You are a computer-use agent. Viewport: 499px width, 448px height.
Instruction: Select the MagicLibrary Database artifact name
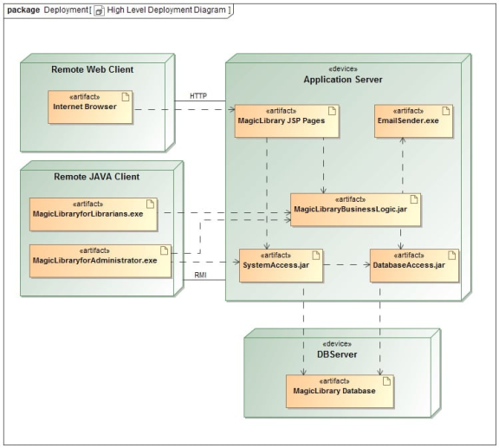coord(334,391)
